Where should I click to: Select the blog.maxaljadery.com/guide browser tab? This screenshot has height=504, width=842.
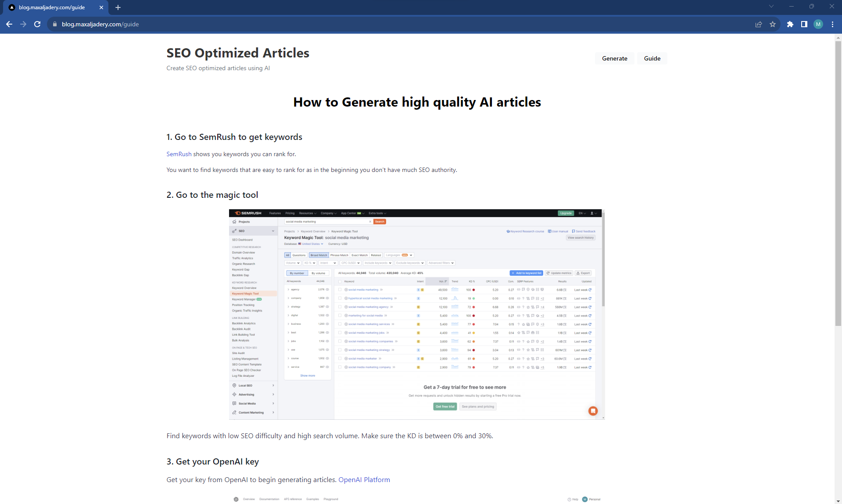[56, 7]
